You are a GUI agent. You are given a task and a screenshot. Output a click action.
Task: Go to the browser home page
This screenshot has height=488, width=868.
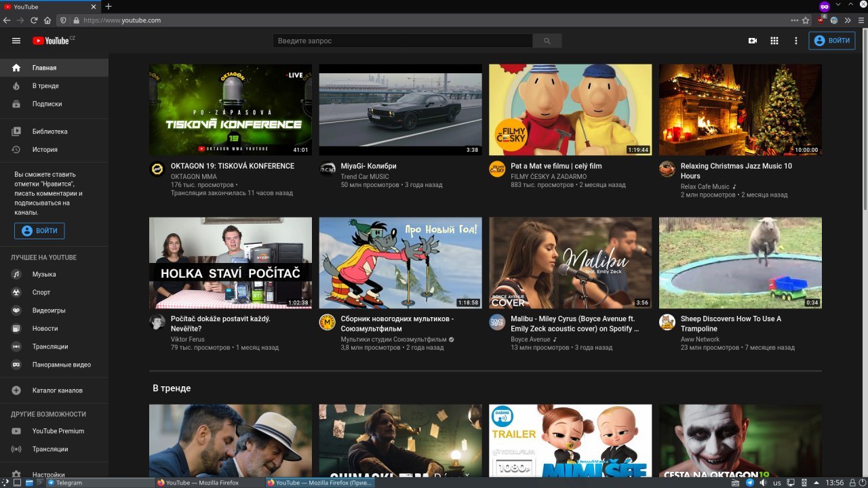tap(48, 20)
